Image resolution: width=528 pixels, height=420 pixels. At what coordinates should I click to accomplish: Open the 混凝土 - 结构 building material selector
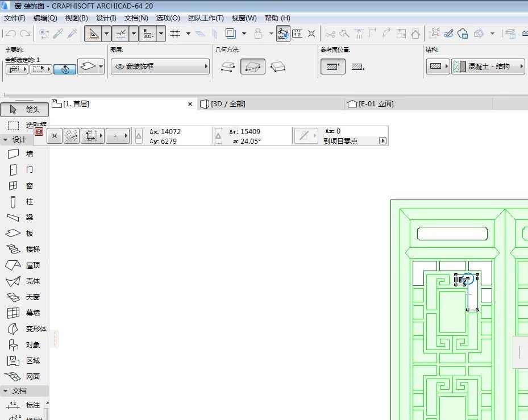[488, 66]
